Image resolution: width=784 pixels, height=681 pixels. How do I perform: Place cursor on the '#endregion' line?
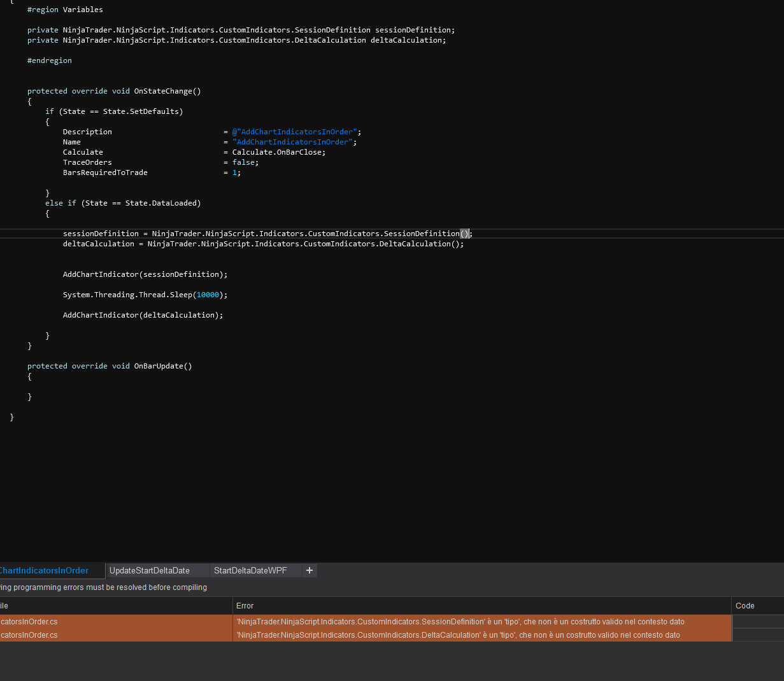(x=50, y=60)
